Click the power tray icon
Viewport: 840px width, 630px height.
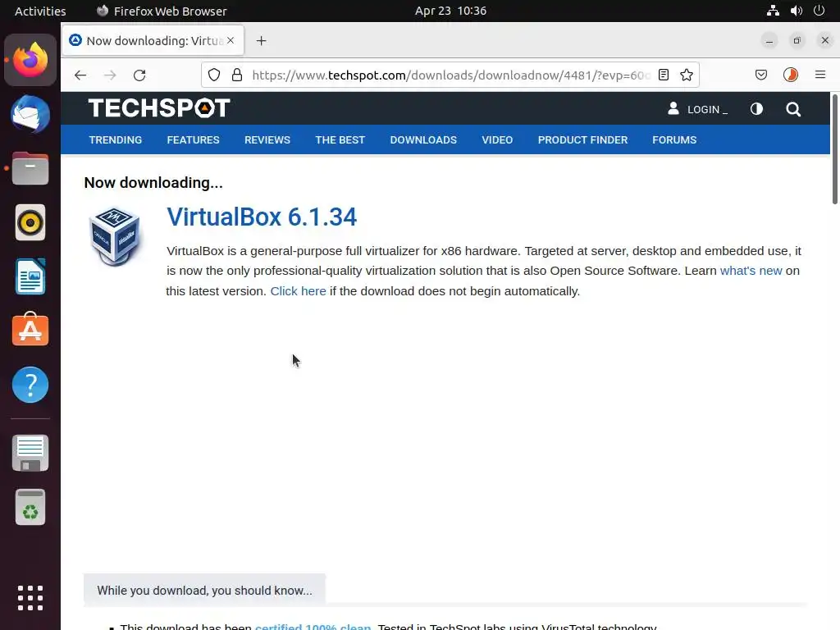(819, 11)
